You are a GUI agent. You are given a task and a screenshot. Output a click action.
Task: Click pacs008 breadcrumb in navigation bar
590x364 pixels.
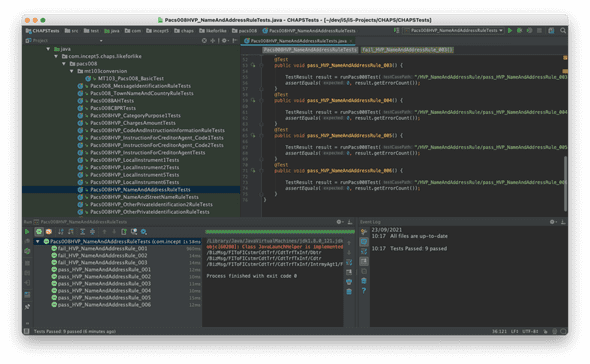245,31
